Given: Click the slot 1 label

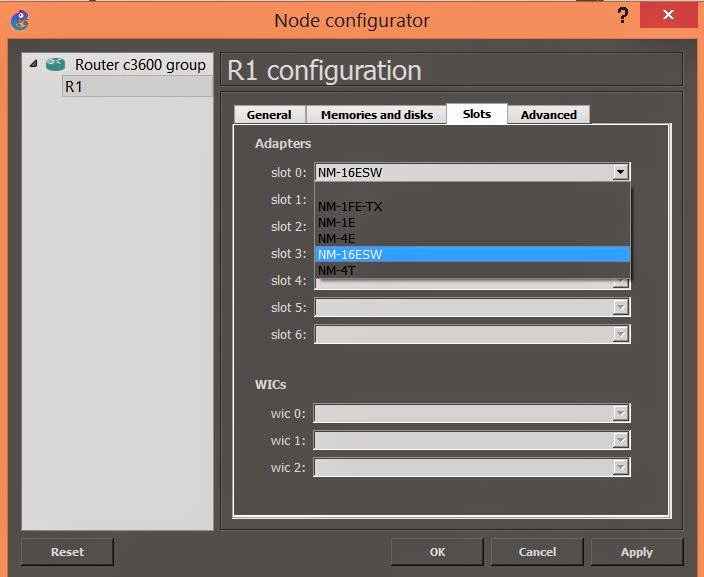Looking at the screenshot, I should click(x=288, y=199).
